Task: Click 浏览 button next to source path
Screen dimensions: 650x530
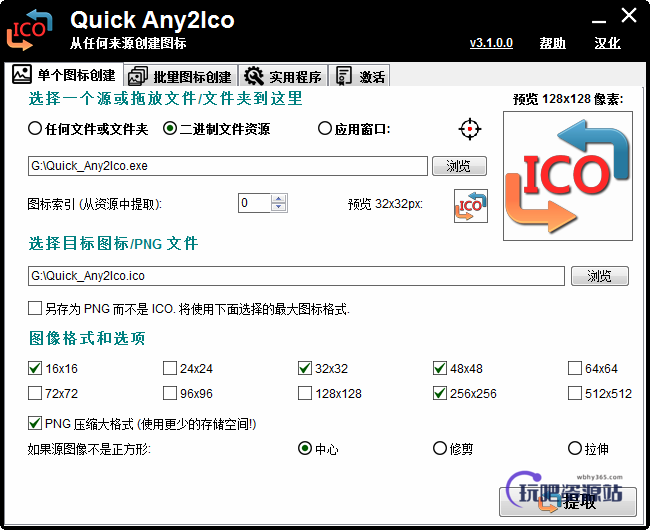Action: tap(459, 166)
